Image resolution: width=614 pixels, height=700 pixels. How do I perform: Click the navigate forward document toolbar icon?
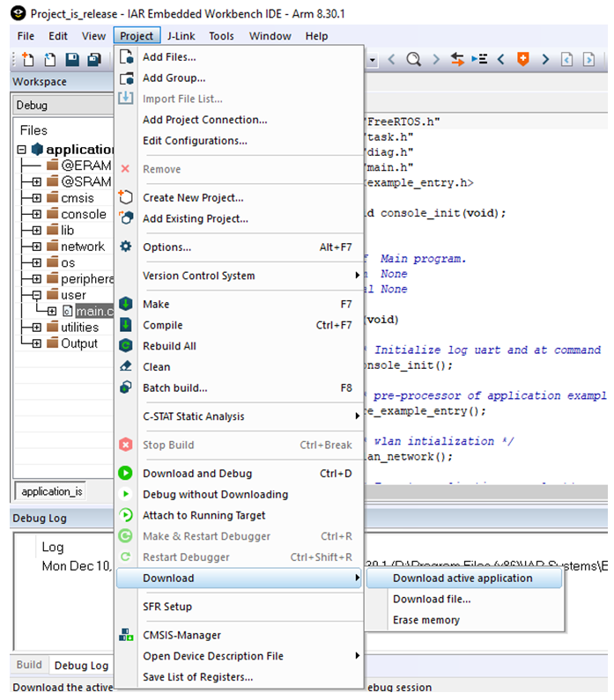click(588, 59)
